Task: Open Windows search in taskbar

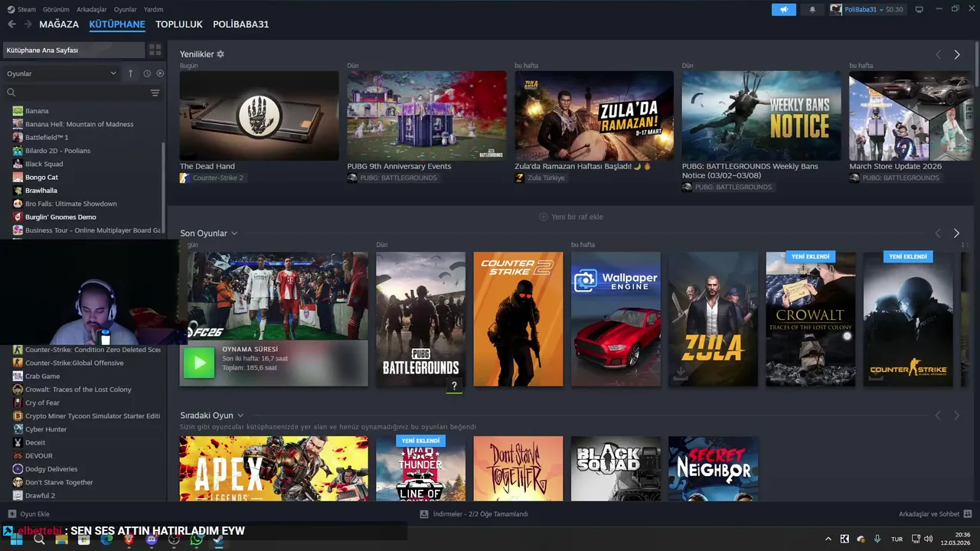Action: [39, 540]
